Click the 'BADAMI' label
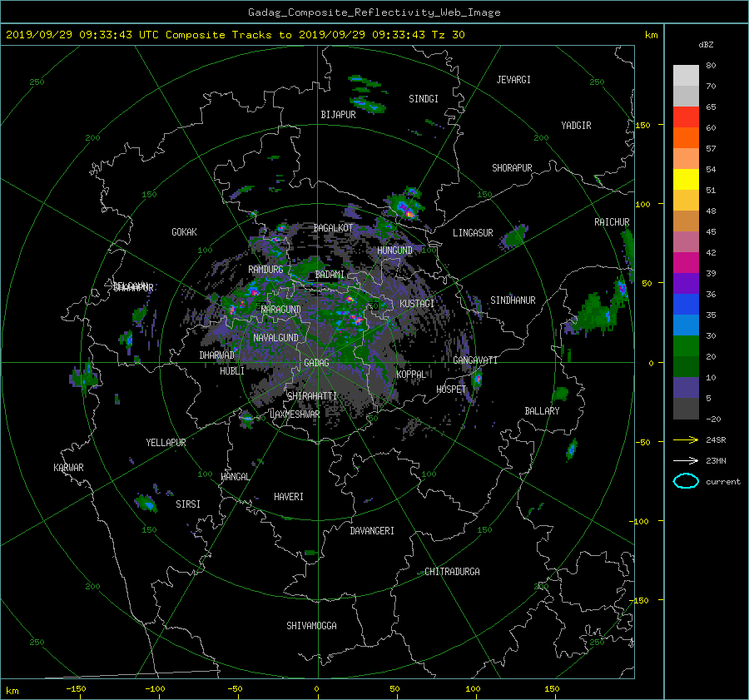Screen dimensions: 749x700 (330, 275)
